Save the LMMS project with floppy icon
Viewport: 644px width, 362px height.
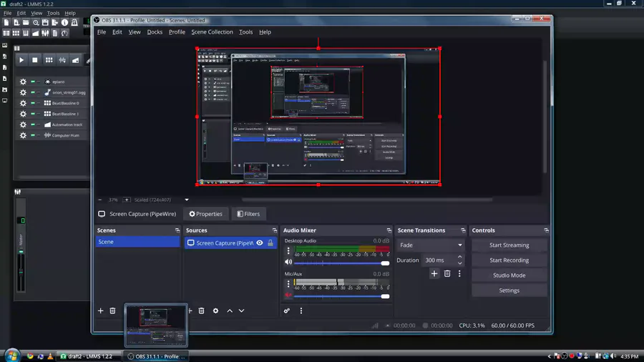[x=45, y=23]
